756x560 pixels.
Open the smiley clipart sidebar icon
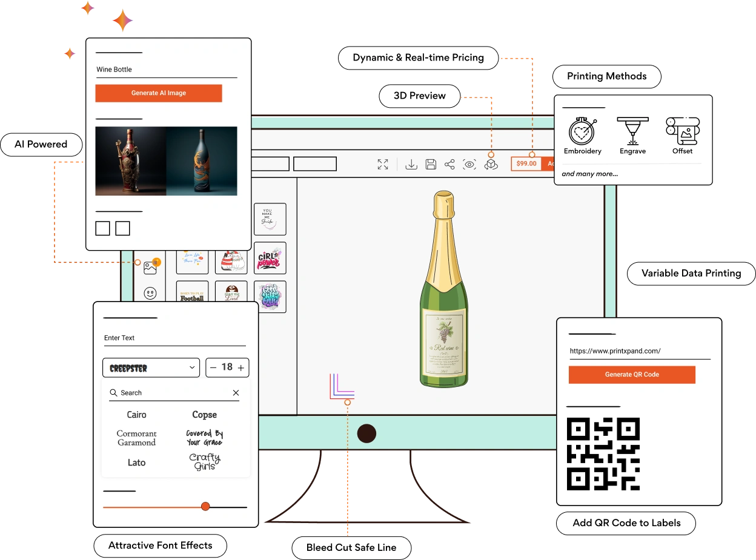click(x=150, y=294)
